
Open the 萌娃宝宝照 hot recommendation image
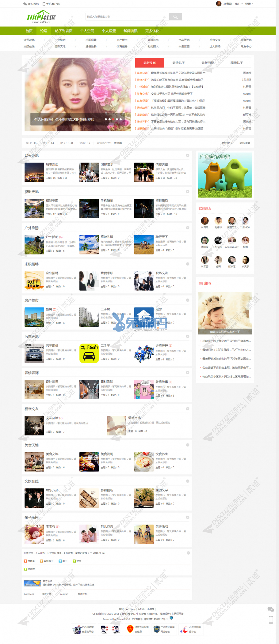[x=225, y=313]
